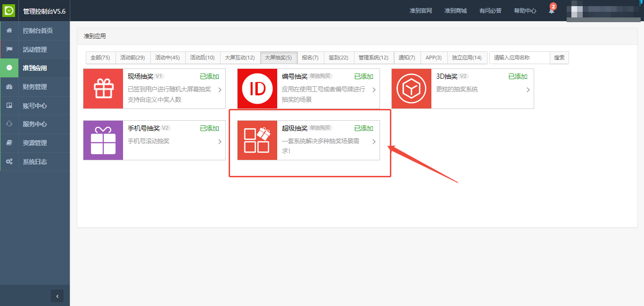Expand 超级抽奖 card chevron arrow

click(374, 142)
